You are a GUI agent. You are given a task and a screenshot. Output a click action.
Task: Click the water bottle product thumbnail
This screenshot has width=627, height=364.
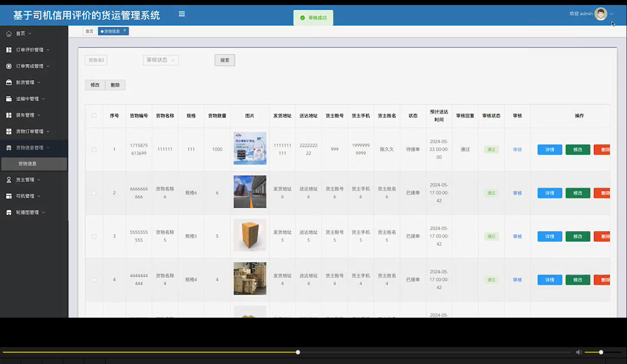click(x=250, y=148)
